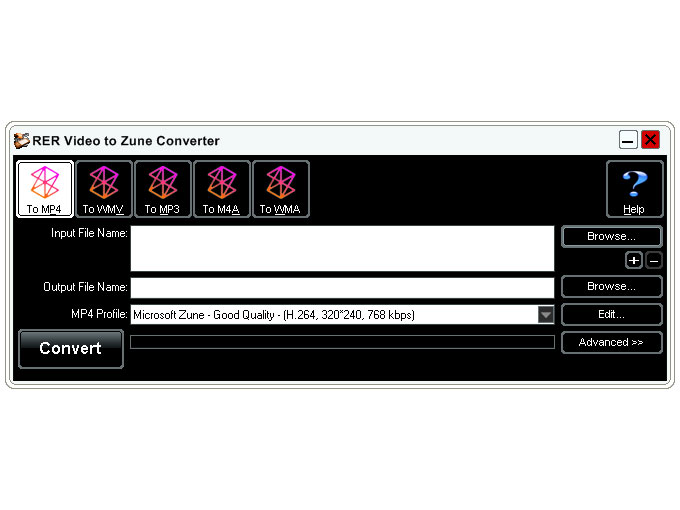Edit the selected MP4 profile
The height and width of the screenshot is (510, 680).
coord(611,314)
